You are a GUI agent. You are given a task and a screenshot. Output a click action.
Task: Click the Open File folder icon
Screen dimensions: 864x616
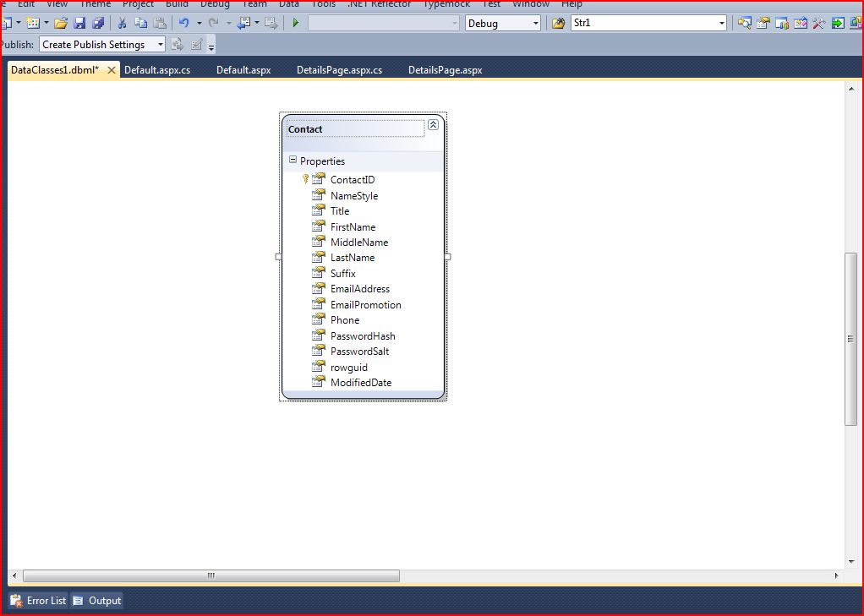tap(61, 23)
